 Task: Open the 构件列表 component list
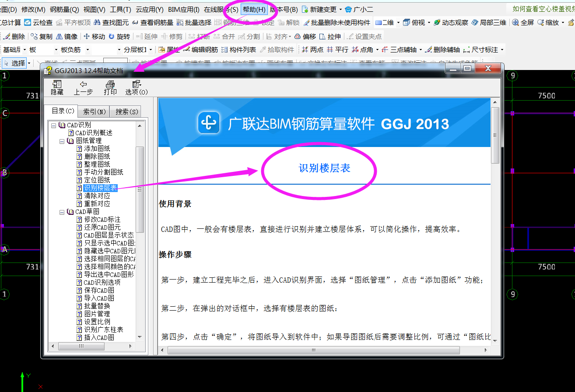239,50
